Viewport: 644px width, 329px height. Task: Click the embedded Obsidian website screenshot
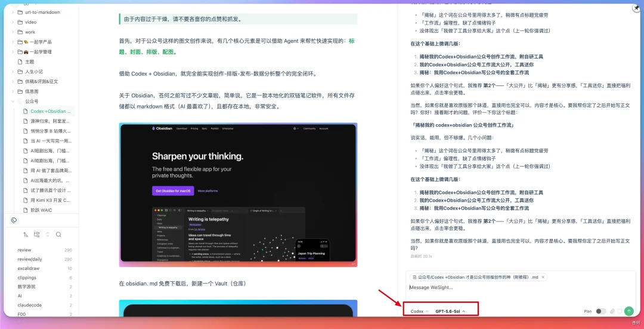pos(238,195)
